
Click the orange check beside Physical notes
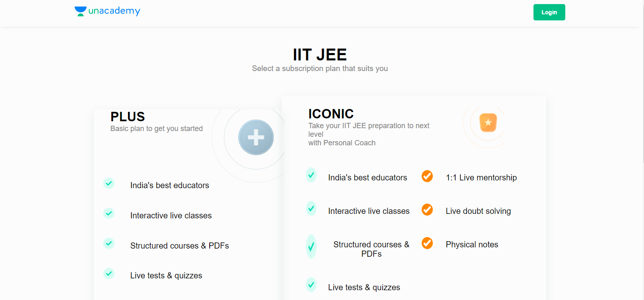pyautogui.click(x=427, y=243)
